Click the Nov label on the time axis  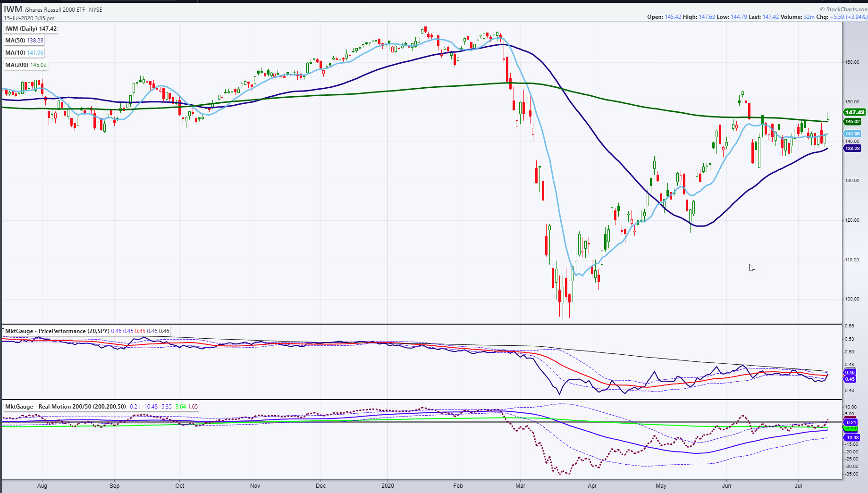pyautogui.click(x=255, y=486)
